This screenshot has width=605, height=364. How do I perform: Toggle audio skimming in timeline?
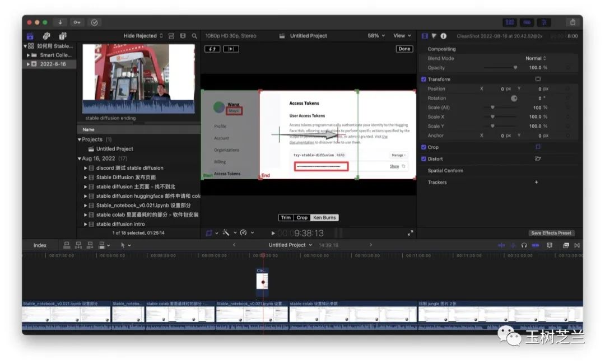tap(513, 245)
